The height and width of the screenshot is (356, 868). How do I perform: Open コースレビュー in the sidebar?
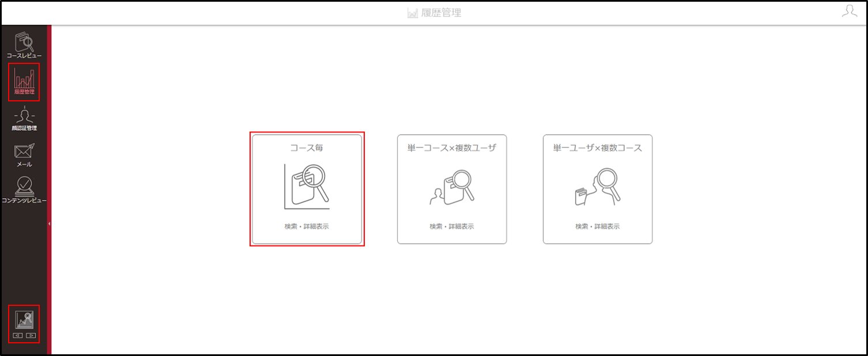tap(24, 46)
